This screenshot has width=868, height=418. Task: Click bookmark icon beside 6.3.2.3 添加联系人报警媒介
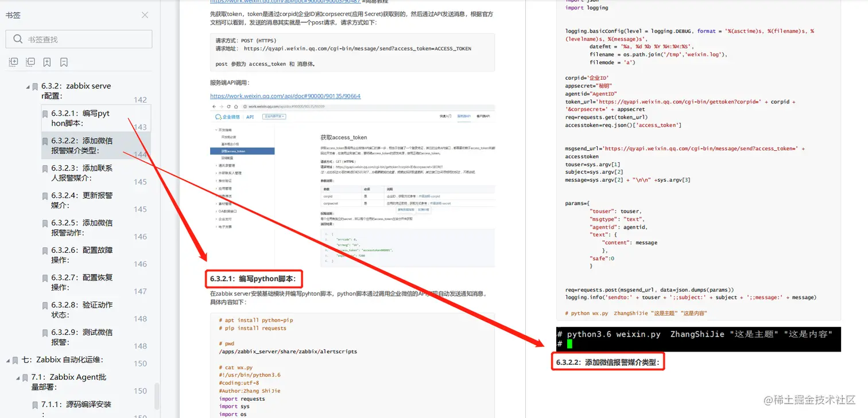pos(45,169)
